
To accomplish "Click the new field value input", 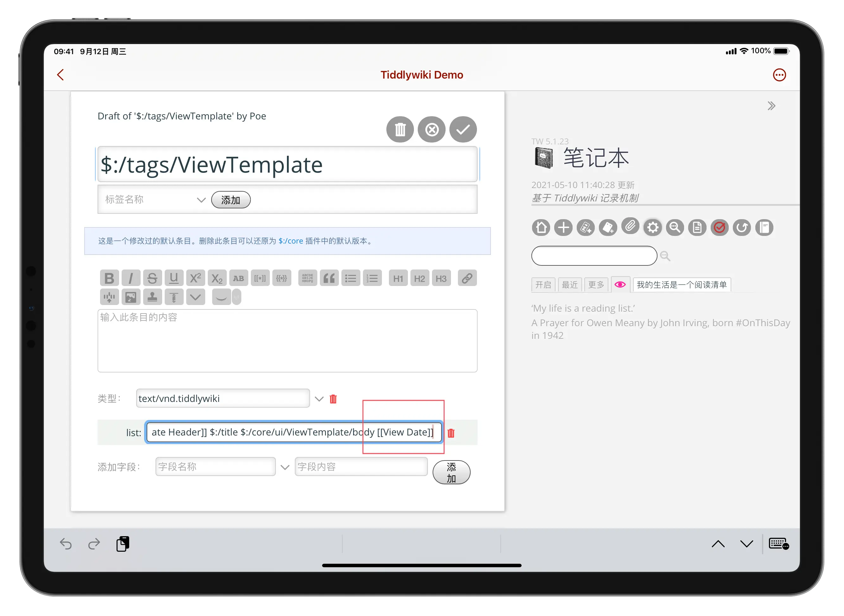I will pos(361,467).
